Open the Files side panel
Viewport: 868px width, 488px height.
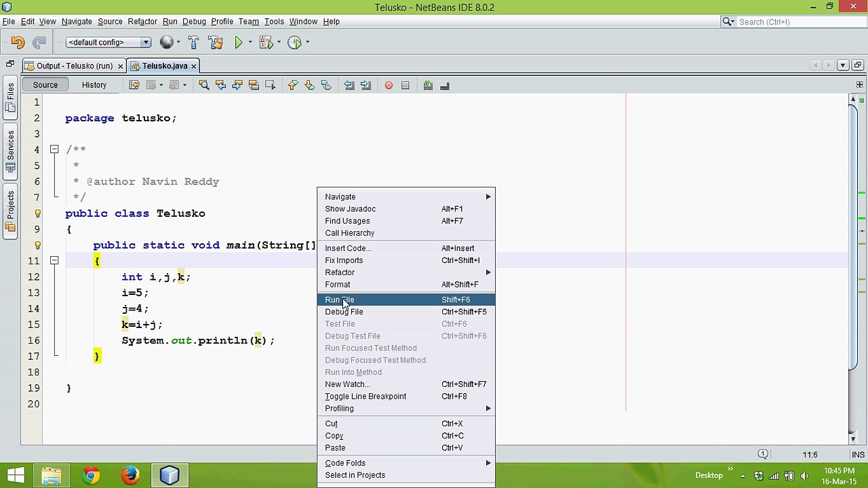tap(10, 99)
